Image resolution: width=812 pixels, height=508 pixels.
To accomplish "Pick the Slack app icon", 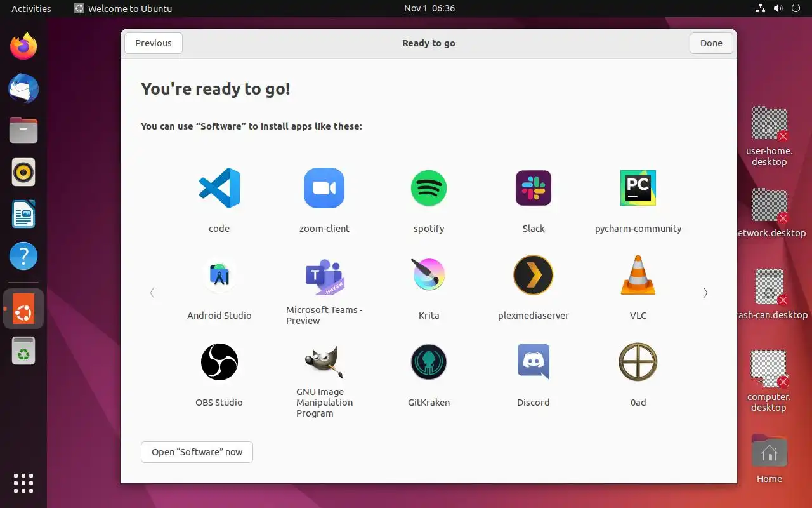I will pyautogui.click(x=534, y=188).
